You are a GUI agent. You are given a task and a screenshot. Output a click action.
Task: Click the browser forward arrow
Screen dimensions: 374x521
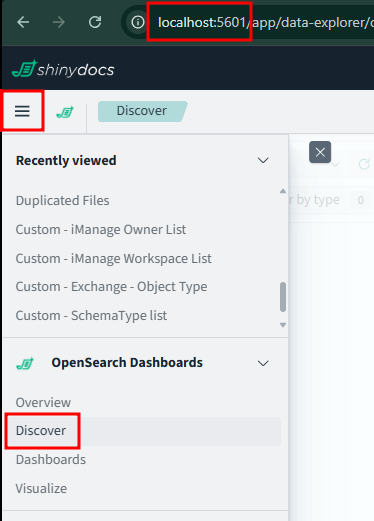pos(59,22)
